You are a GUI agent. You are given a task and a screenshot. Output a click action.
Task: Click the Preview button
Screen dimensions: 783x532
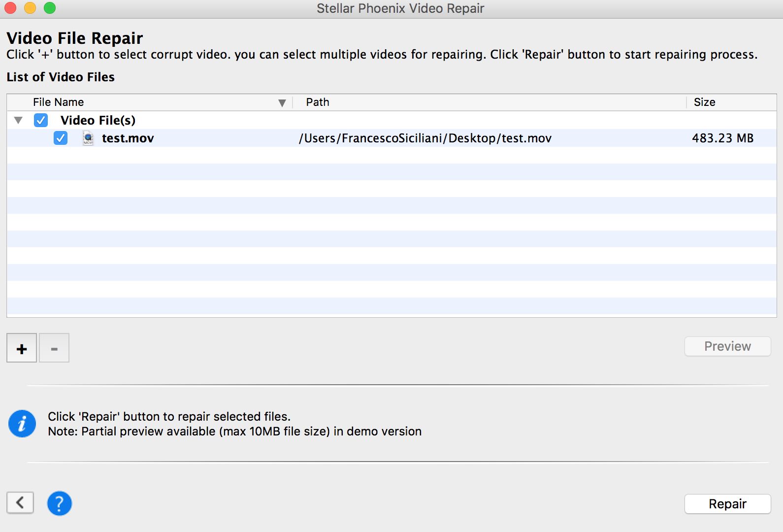(727, 346)
